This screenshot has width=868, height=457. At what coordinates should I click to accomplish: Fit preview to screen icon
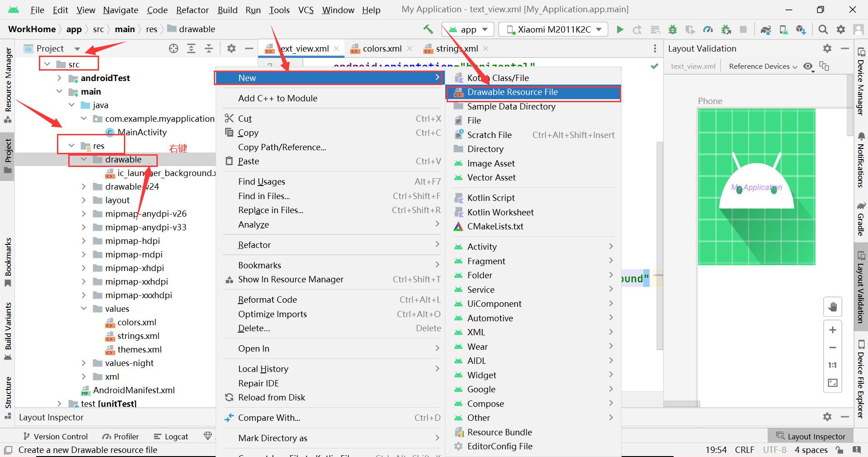point(832,383)
